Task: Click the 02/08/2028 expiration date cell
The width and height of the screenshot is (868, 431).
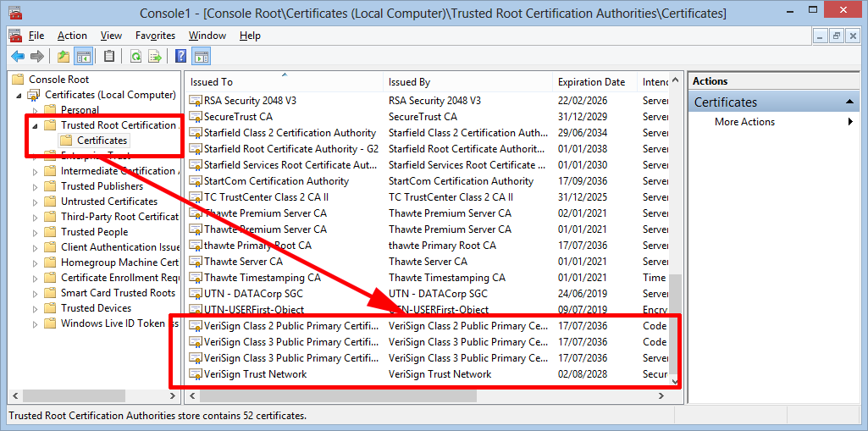Action: tap(583, 374)
